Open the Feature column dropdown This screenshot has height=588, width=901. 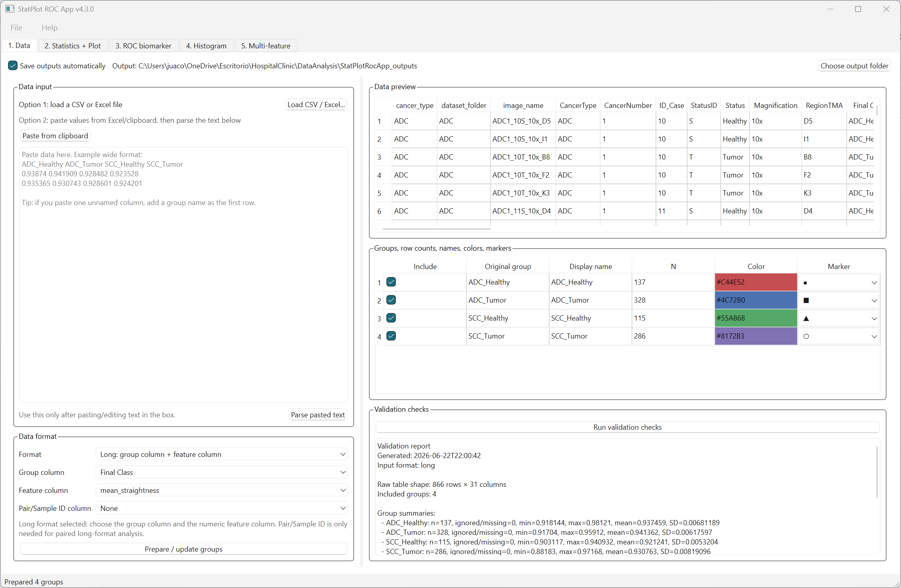pyautogui.click(x=222, y=490)
